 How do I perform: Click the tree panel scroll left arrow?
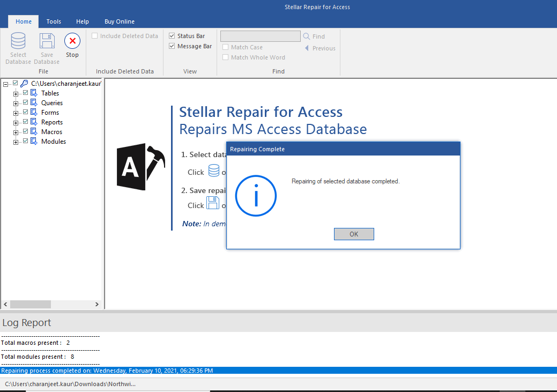tap(5, 304)
